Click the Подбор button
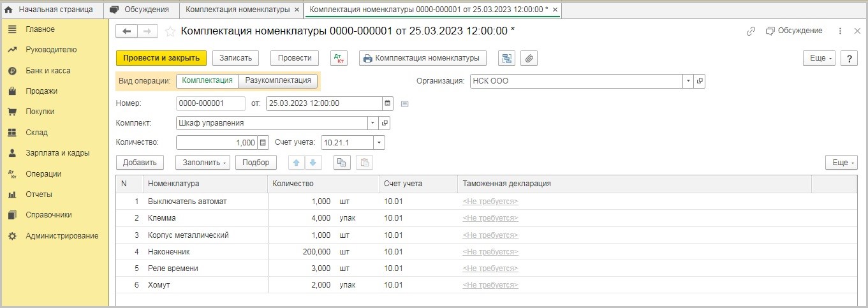The image size is (868, 308). click(256, 163)
